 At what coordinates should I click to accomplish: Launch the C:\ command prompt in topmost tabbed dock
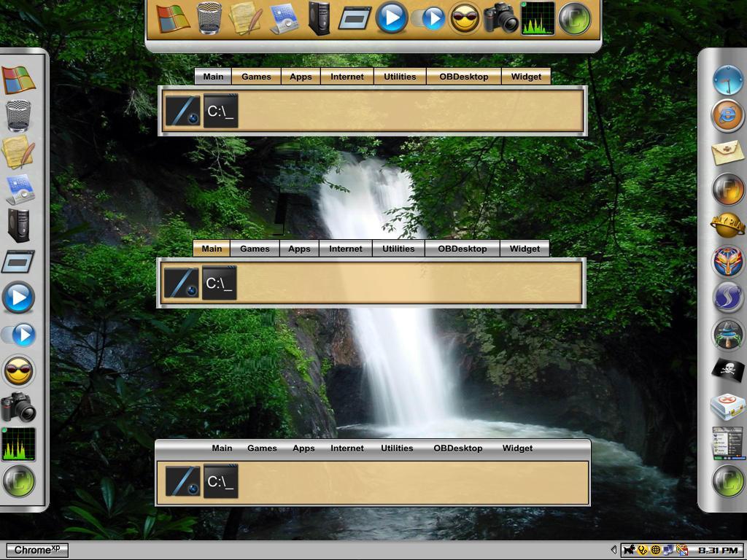pos(220,111)
